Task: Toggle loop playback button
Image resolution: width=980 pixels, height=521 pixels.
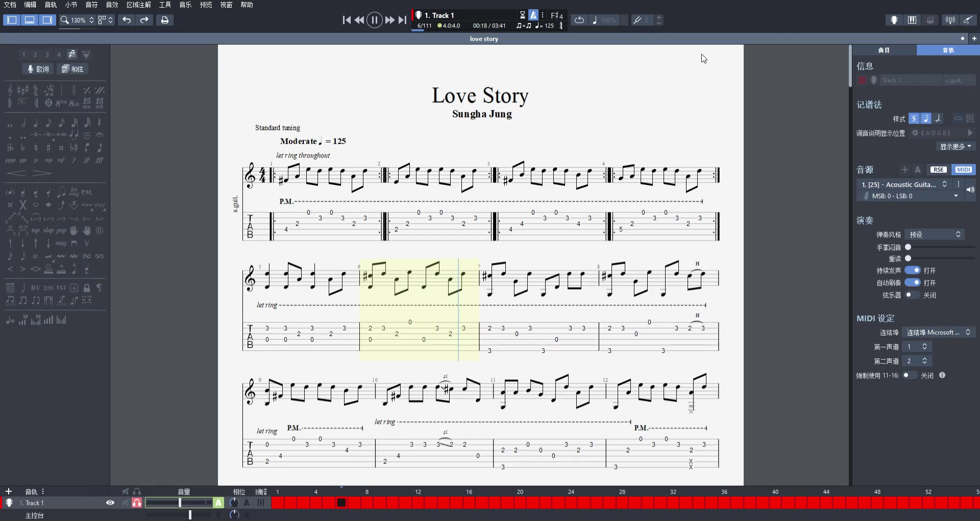Action: 579,20
